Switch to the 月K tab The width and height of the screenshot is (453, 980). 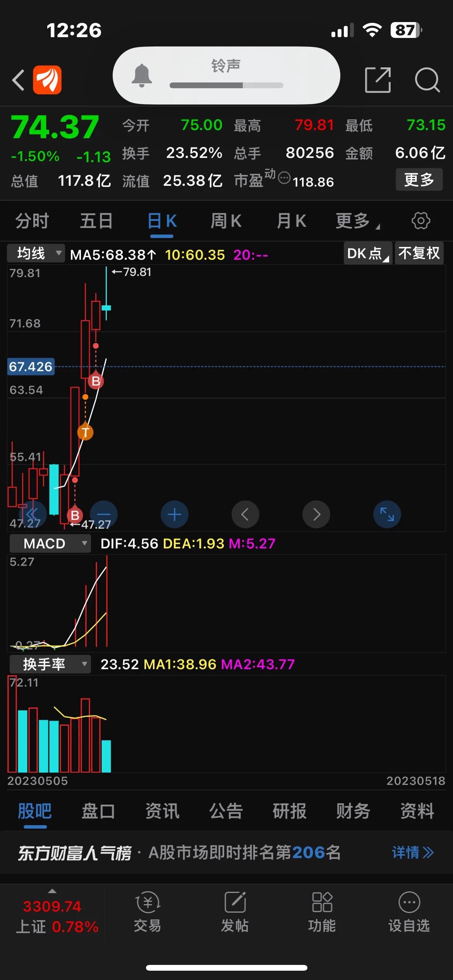point(291,221)
